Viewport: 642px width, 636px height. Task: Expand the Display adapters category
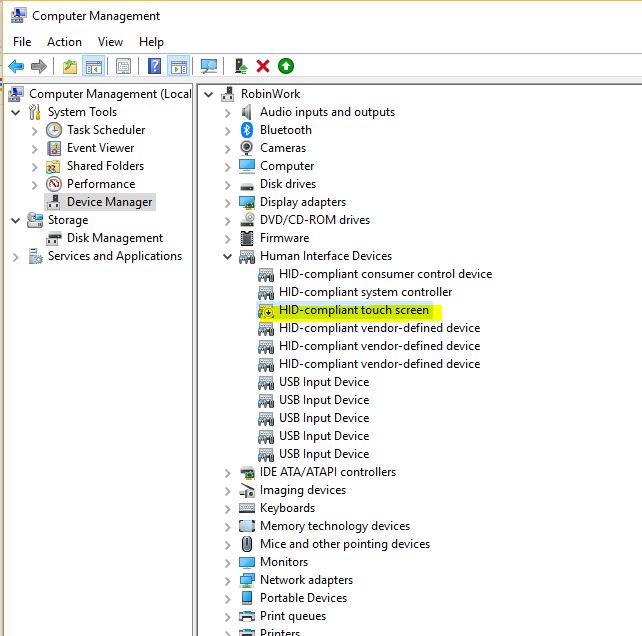tap(228, 202)
